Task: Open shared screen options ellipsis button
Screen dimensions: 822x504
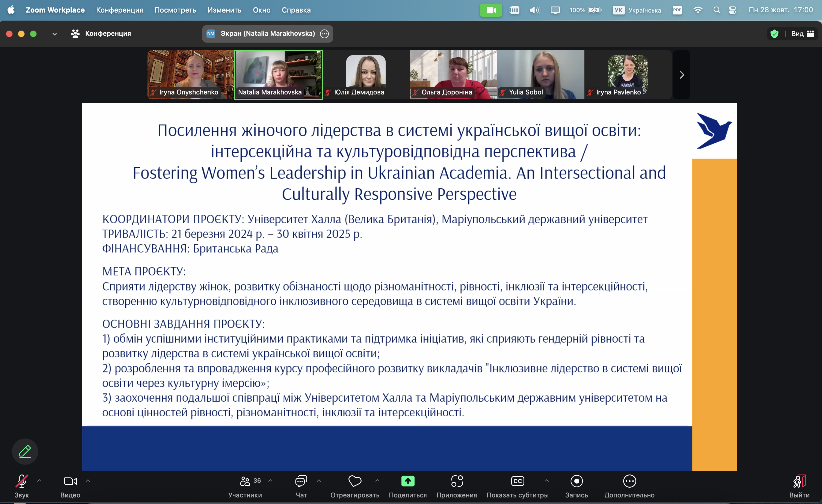Action: (x=324, y=34)
